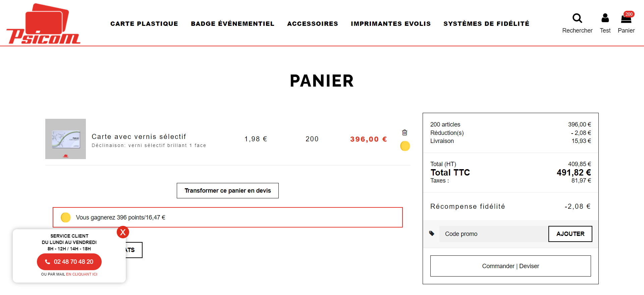Delete the cart item with trash icon

click(405, 133)
